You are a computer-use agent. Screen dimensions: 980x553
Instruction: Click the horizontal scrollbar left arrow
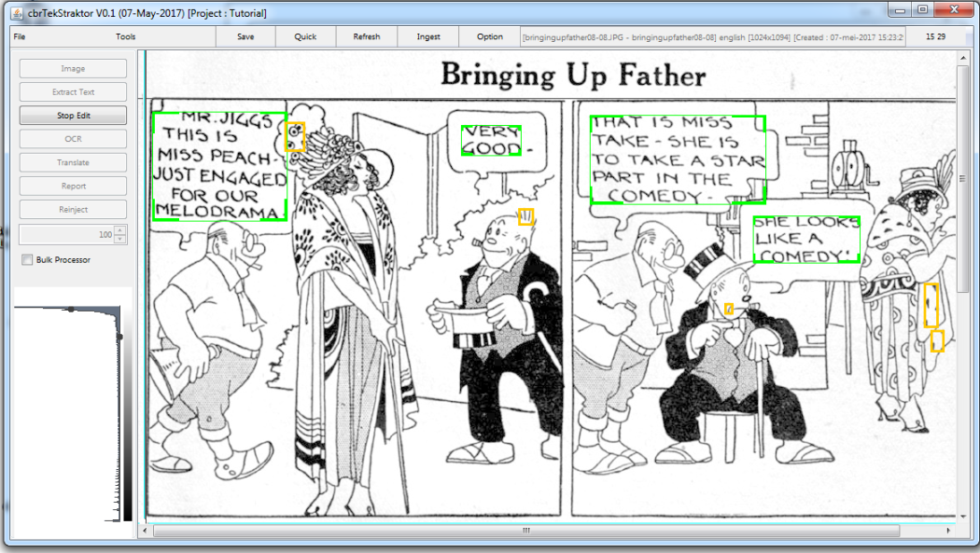[x=145, y=531]
